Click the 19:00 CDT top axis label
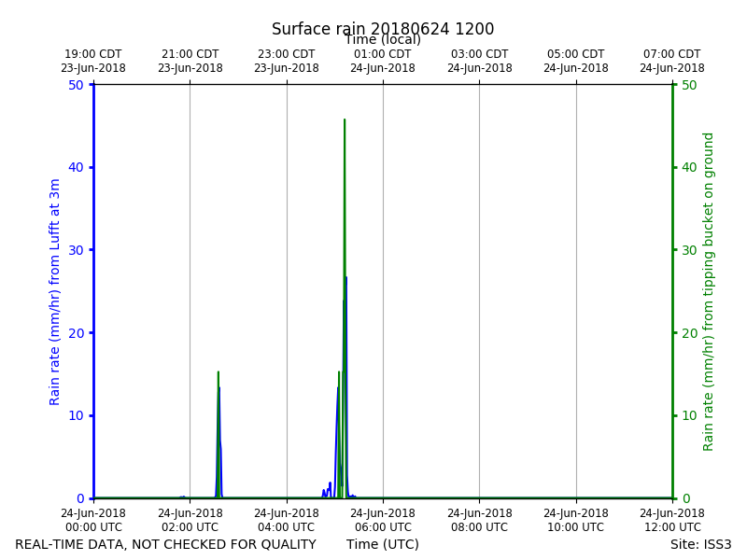This screenshot has height=560, width=747. click(x=93, y=61)
